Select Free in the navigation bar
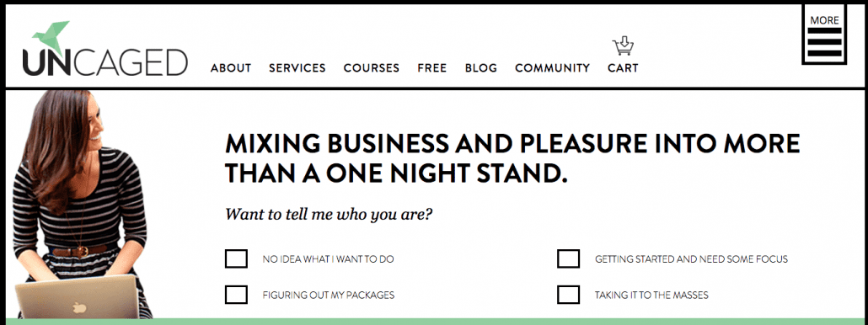 point(432,68)
